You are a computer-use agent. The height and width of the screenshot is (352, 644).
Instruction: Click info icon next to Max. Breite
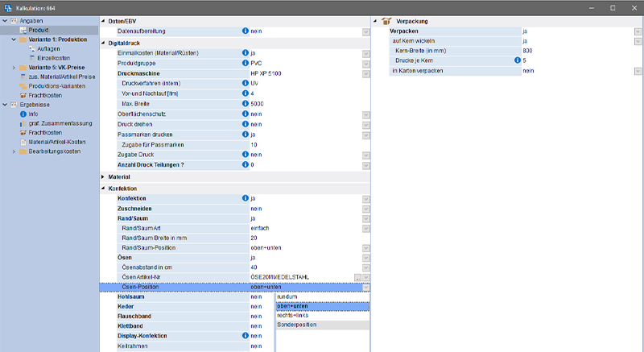[x=246, y=103]
